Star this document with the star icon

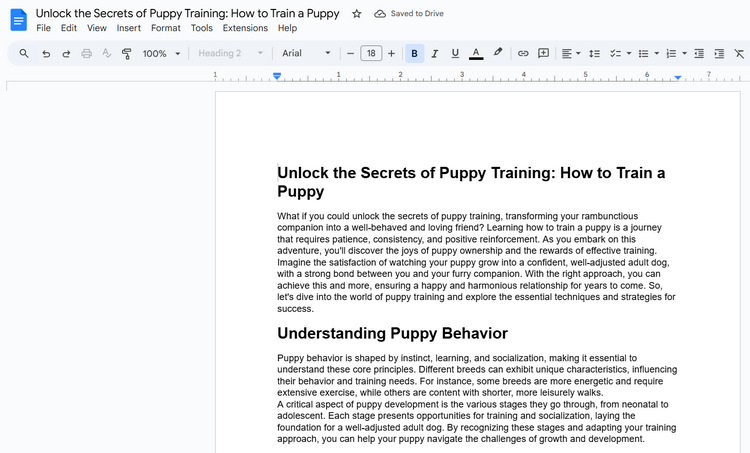coord(357,14)
